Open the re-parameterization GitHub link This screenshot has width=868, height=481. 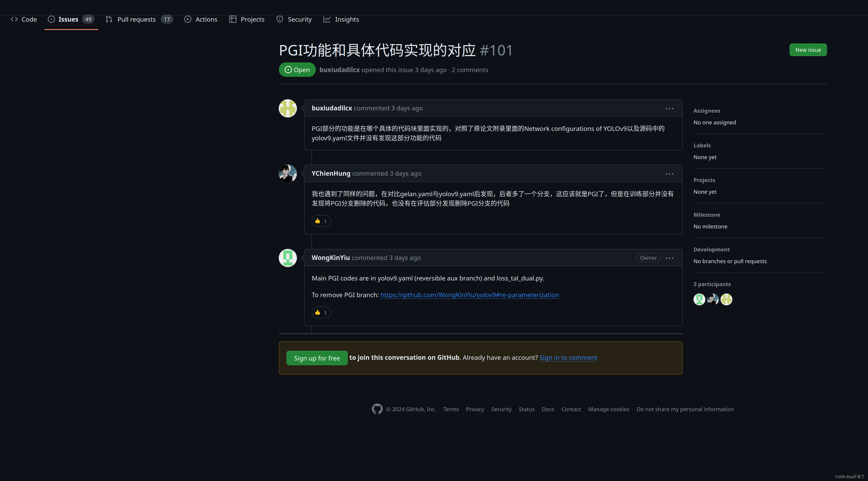pos(469,295)
